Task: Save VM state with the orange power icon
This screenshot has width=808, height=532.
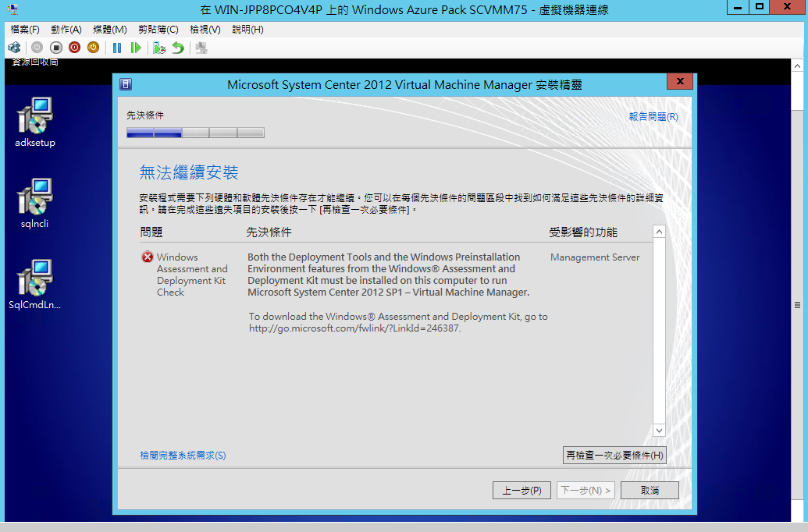Action: (93, 48)
